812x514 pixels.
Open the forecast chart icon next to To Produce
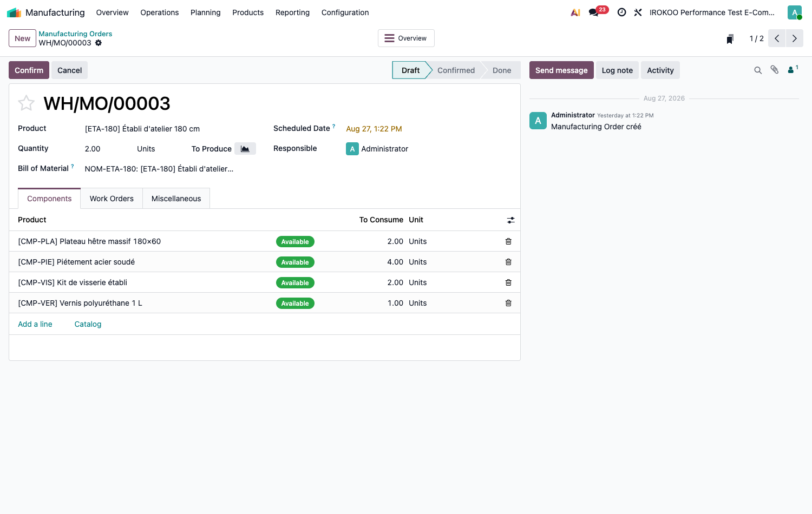(245, 149)
